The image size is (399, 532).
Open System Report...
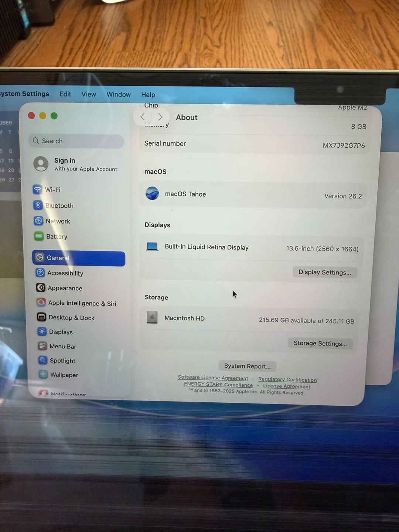[247, 366]
